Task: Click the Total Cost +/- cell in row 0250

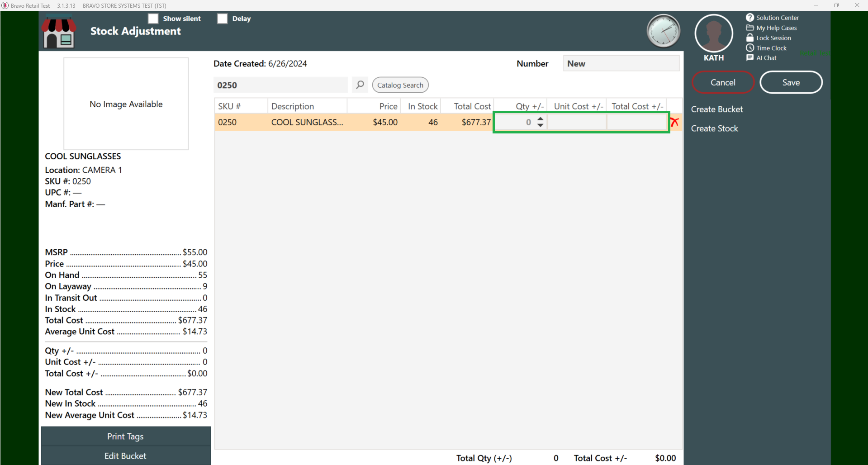Action: 637,122
